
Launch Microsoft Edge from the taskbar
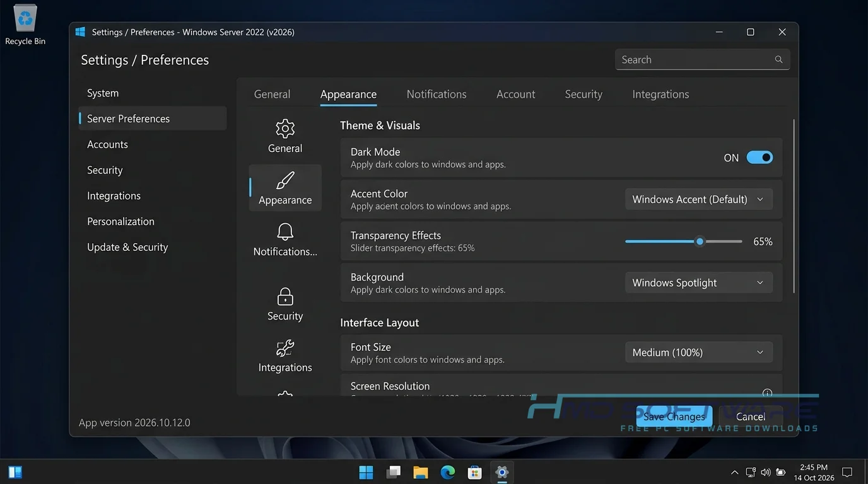(x=448, y=472)
